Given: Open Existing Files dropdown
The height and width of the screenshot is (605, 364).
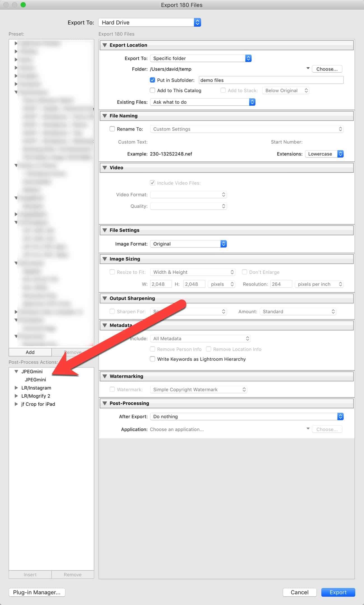Looking at the screenshot, I should pyautogui.click(x=203, y=102).
